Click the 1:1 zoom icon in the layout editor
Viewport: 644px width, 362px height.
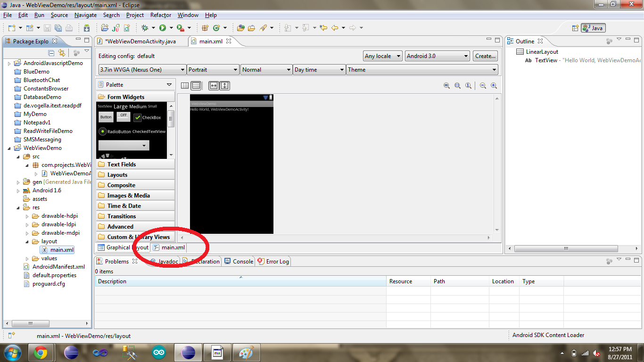468,86
